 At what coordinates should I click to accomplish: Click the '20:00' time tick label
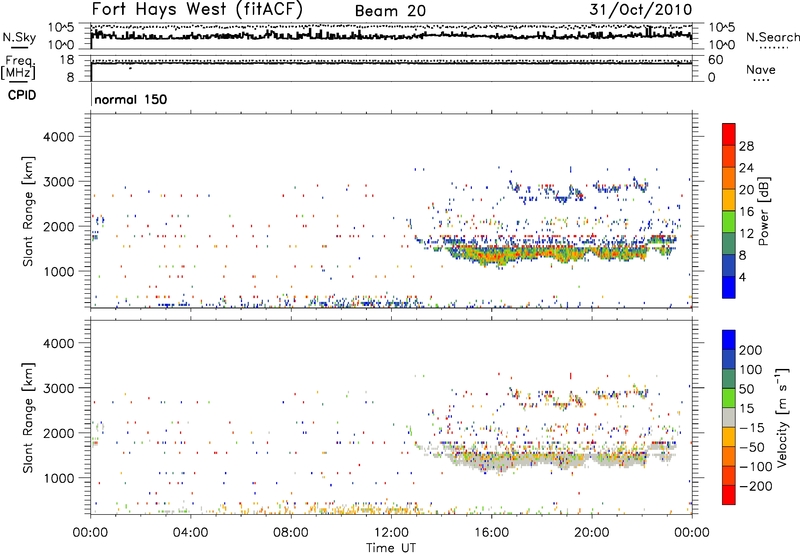pyautogui.click(x=591, y=533)
